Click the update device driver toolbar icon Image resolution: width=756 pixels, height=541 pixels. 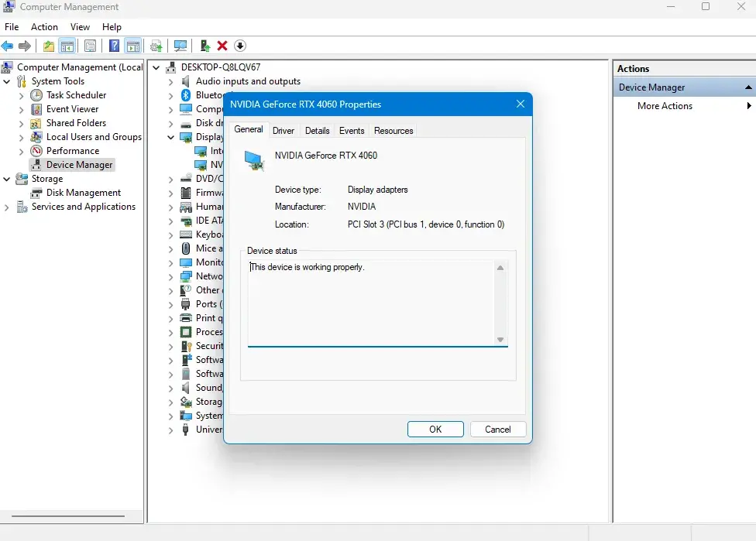[x=204, y=46]
